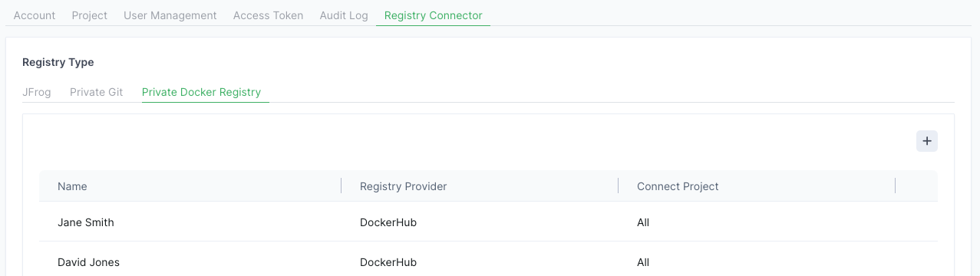Select Private Docker Registry tab
980x276 pixels.
[202, 92]
